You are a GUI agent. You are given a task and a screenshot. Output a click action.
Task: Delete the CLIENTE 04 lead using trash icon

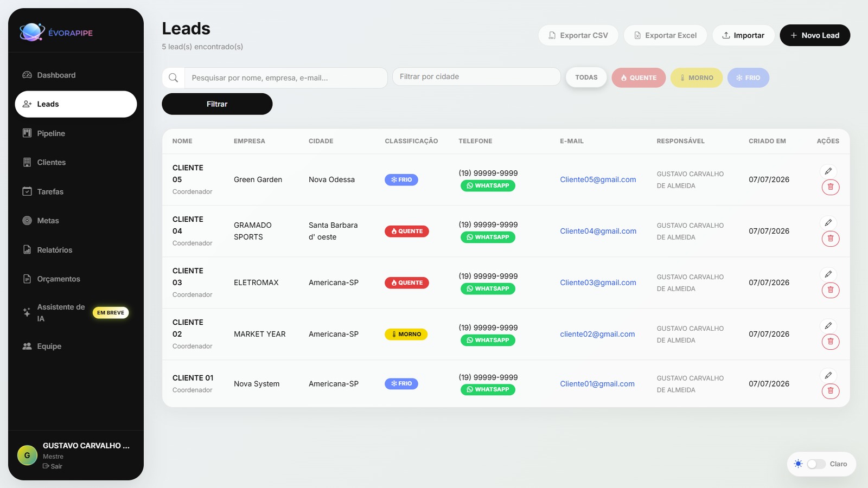click(x=831, y=239)
